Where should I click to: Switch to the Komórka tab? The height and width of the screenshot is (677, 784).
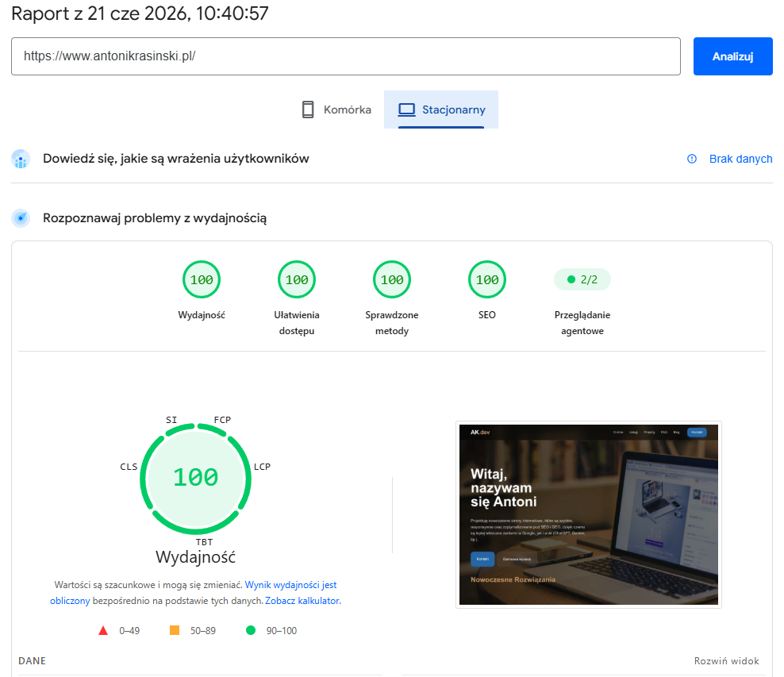click(336, 110)
